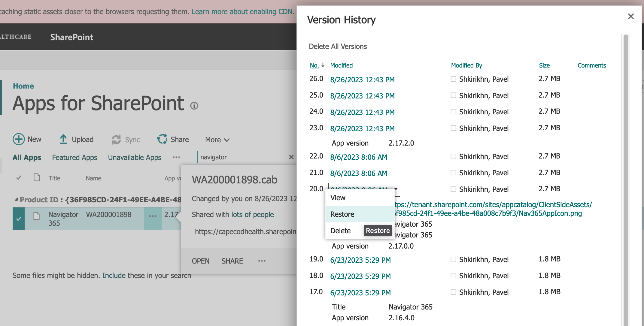644x326 pixels.
Task: Open the Nav365AppIcon.png URL link
Action: [x=493, y=209]
